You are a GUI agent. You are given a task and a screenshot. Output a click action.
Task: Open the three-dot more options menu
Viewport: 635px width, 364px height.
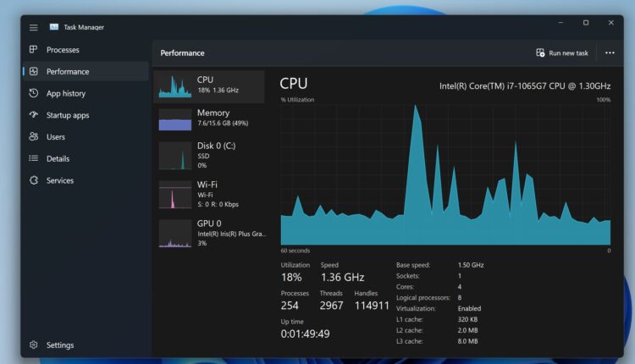(x=610, y=52)
